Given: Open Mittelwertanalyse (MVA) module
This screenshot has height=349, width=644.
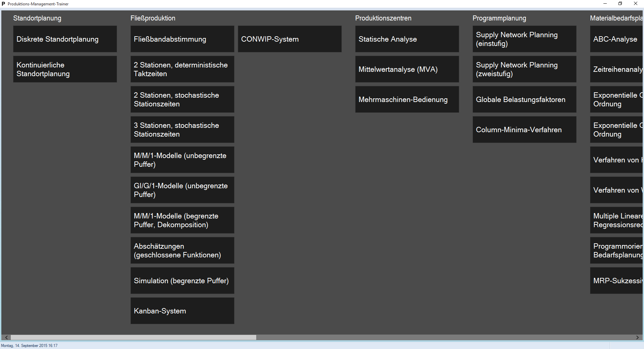Looking at the screenshot, I should [407, 69].
